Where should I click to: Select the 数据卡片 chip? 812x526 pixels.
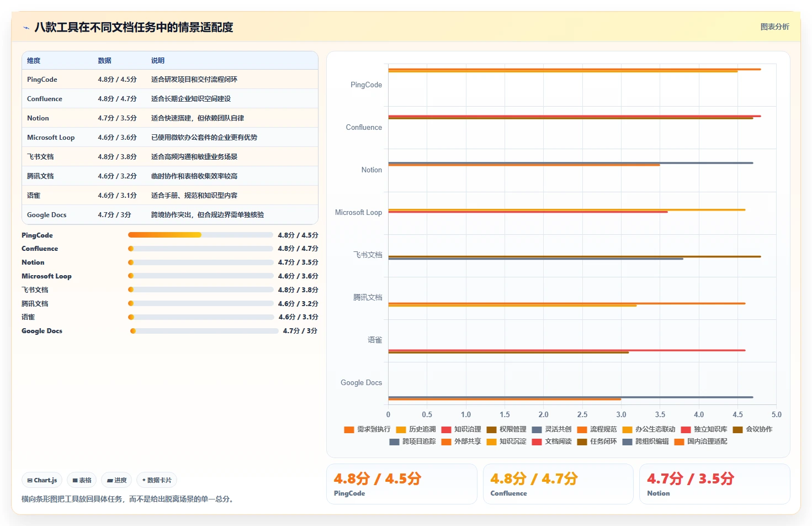157,480
